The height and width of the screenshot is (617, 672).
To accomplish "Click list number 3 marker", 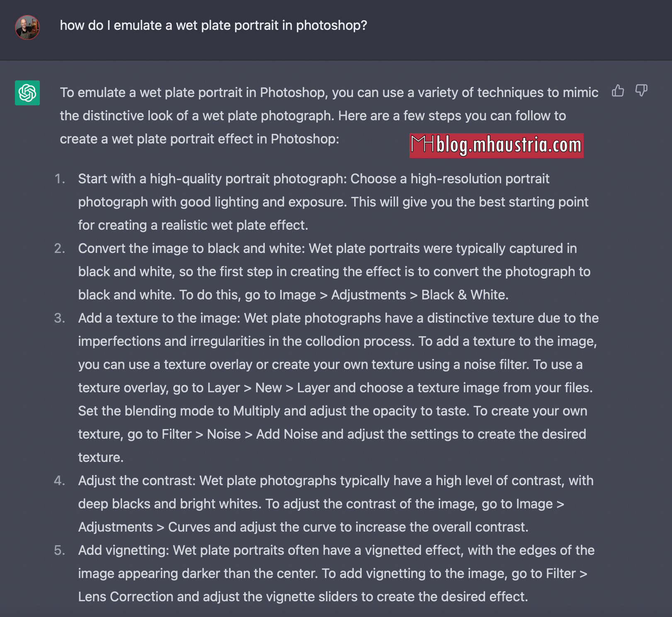I will click(60, 318).
